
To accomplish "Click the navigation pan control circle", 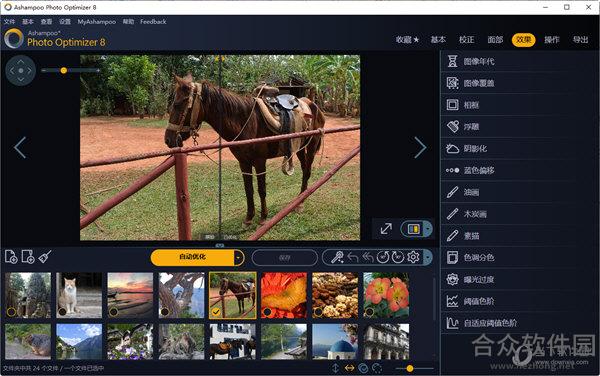I will 21,71.
